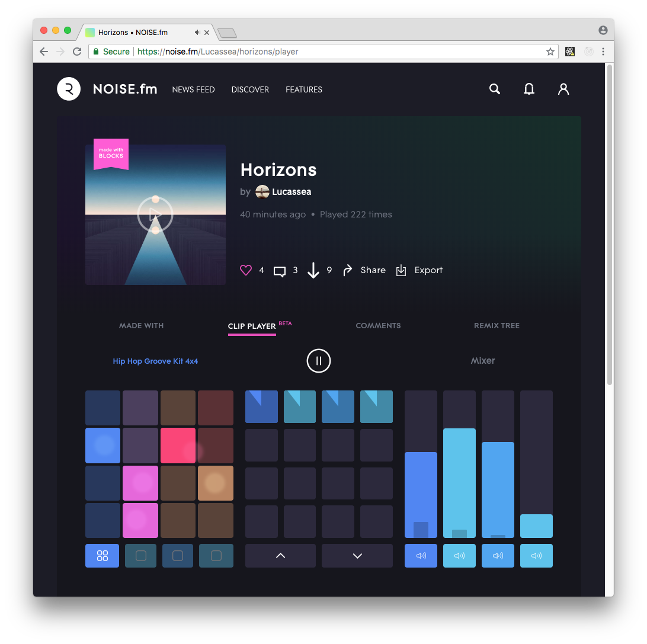Screen dimensions: 647x644
Task: Select the third single-square mode button
Action: pyautogui.click(x=178, y=556)
